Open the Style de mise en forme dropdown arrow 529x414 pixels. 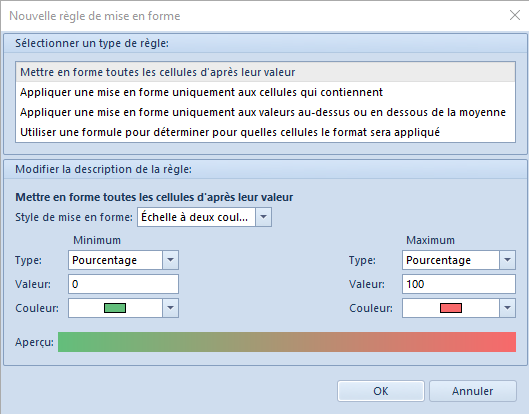click(x=263, y=217)
